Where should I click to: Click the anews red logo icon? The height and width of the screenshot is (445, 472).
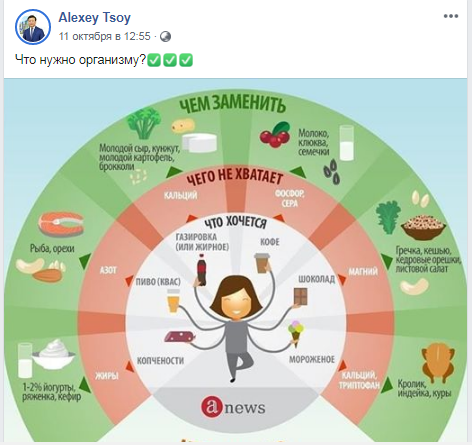[x=211, y=406]
